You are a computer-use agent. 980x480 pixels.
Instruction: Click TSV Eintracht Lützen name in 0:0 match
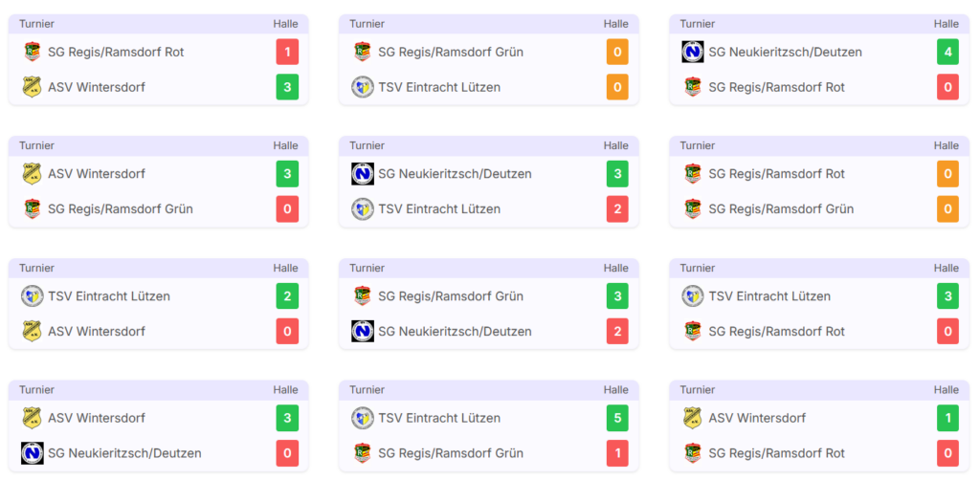[438, 87]
